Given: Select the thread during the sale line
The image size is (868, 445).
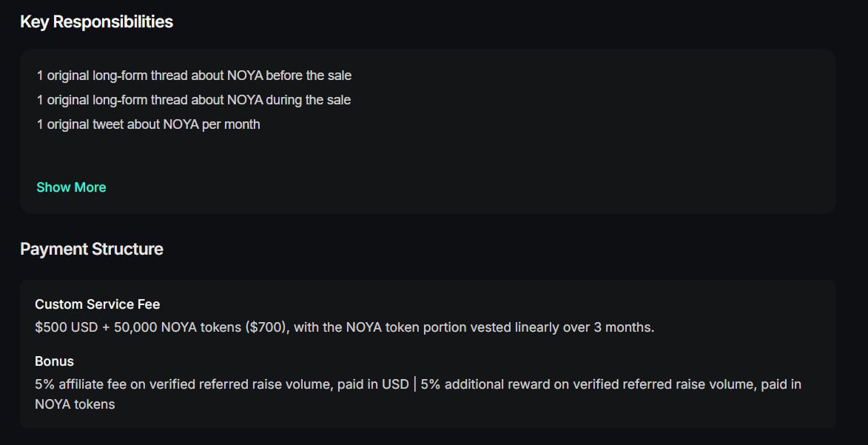Looking at the screenshot, I should pyautogui.click(x=194, y=100).
